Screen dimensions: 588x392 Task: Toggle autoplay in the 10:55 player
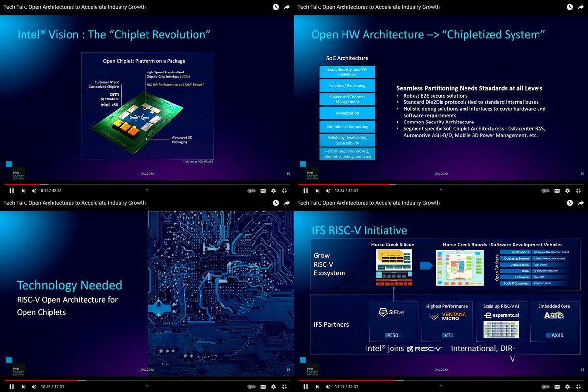click(x=252, y=386)
